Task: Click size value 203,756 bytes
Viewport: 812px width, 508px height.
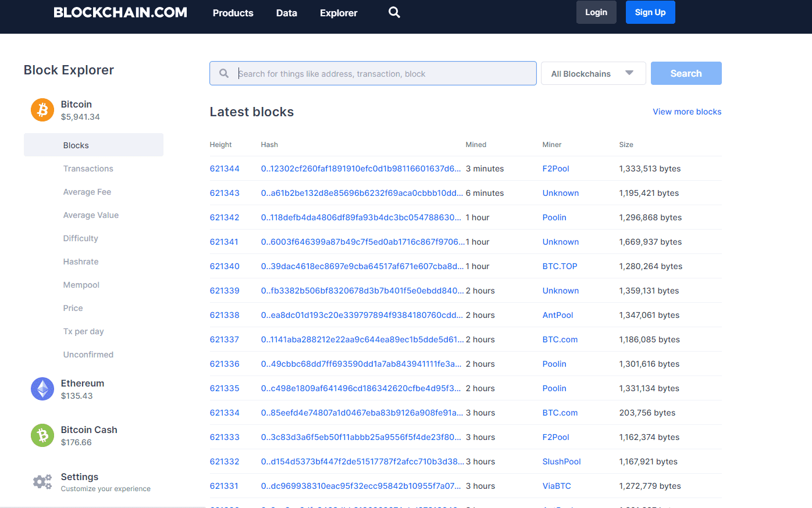Action: [x=647, y=413]
